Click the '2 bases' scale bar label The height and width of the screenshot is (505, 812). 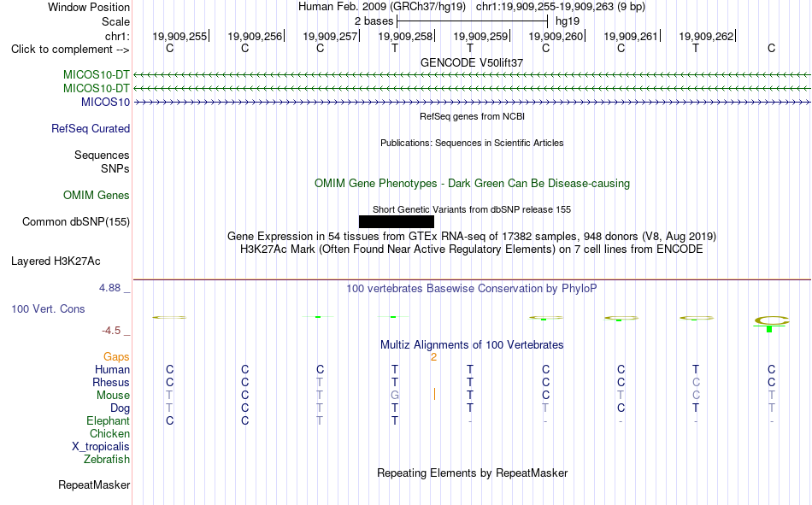(374, 21)
